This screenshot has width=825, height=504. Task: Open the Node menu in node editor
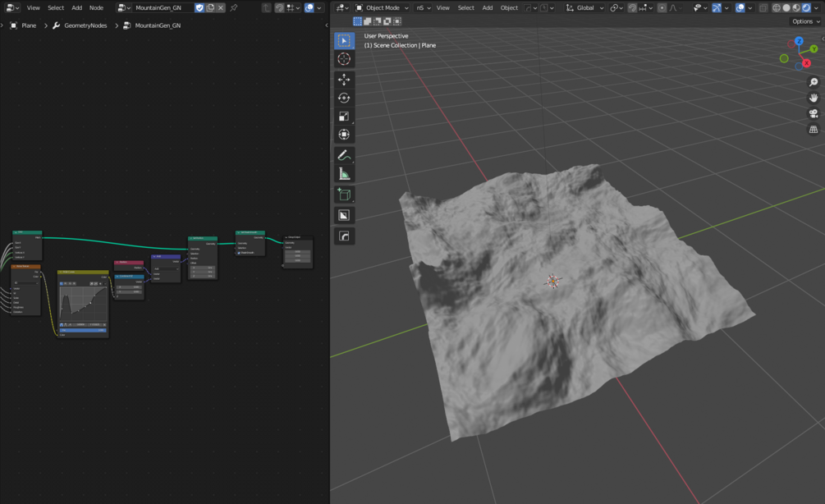[96, 7]
